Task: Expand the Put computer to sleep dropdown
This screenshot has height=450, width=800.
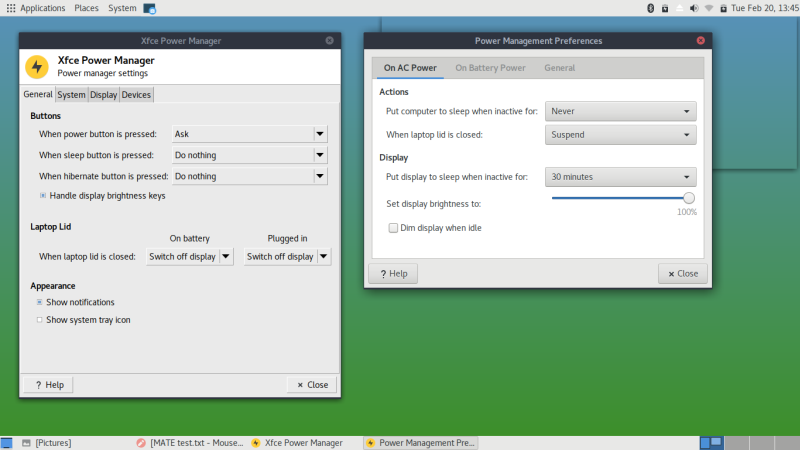Action: (x=620, y=112)
